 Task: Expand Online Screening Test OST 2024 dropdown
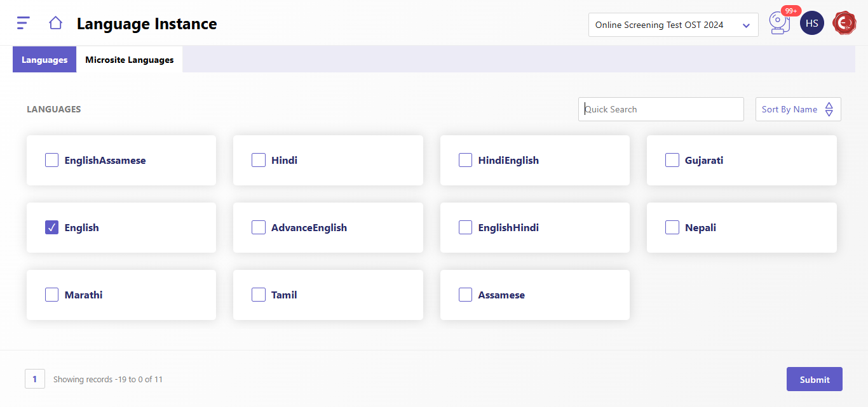[x=673, y=25]
